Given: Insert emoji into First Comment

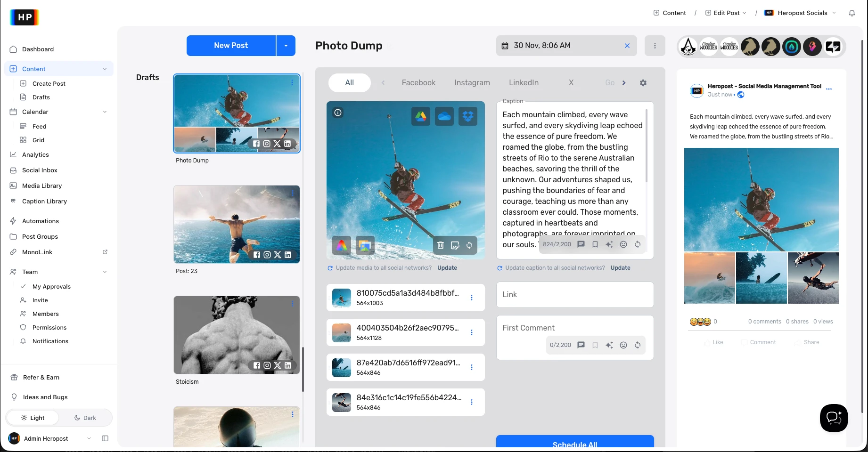Looking at the screenshot, I should (623, 345).
